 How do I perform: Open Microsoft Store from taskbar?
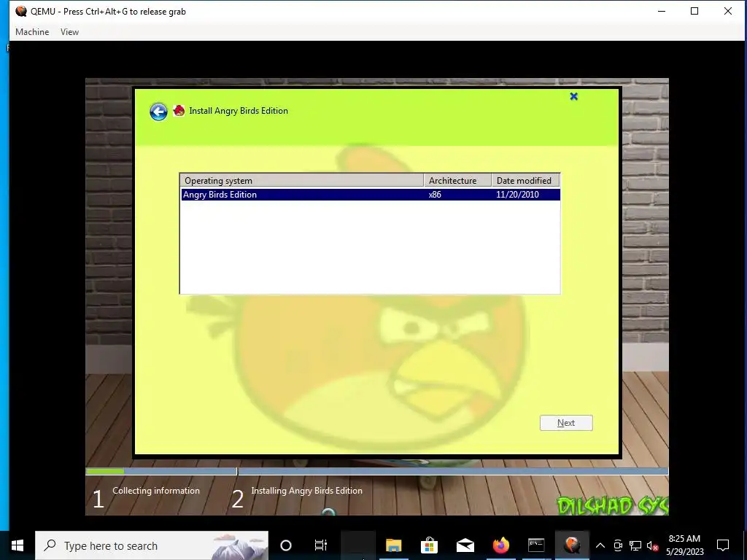(x=429, y=545)
